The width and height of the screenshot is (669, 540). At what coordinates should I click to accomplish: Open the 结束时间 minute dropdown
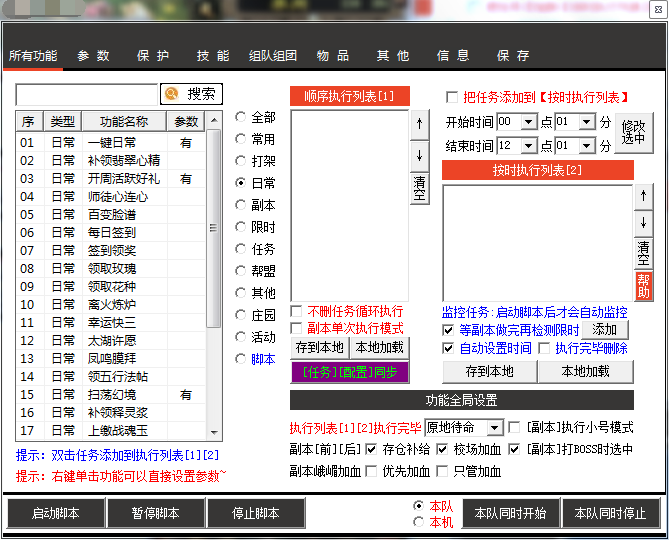pos(587,146)
